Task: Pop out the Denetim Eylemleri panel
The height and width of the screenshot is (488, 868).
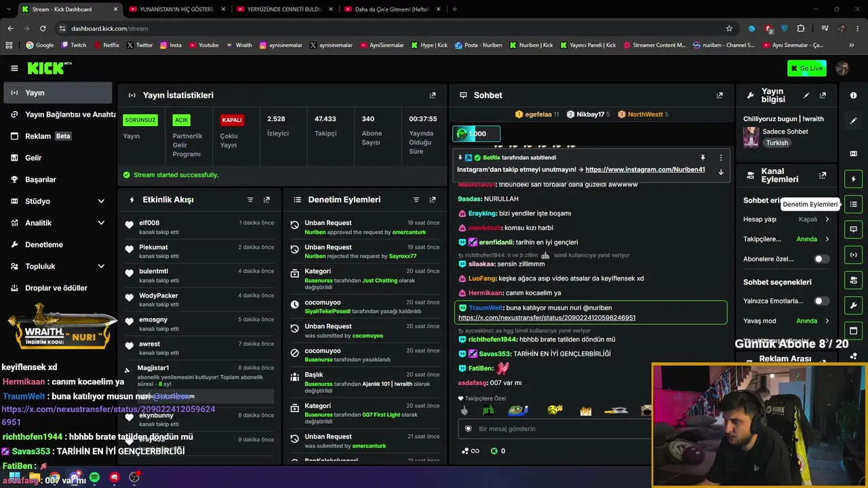Action: (433, 200)
